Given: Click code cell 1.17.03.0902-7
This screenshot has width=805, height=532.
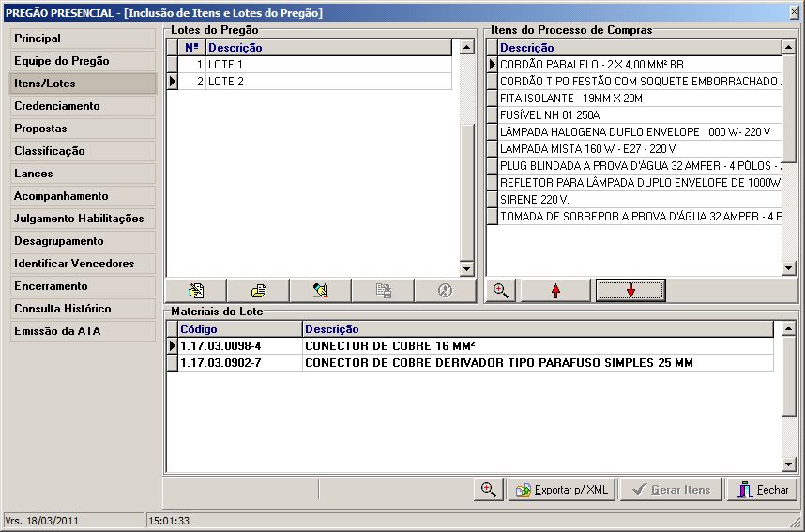Looking at the screenshot, I should 240,363.
